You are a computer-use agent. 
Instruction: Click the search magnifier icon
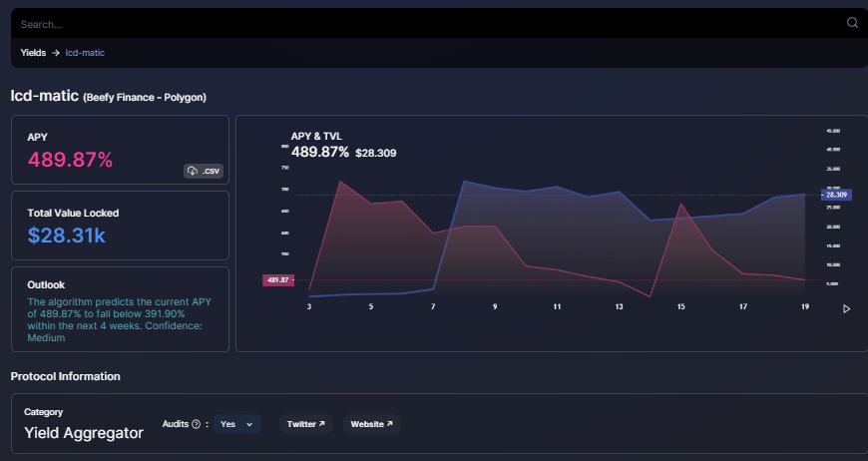tap(852, 23)
